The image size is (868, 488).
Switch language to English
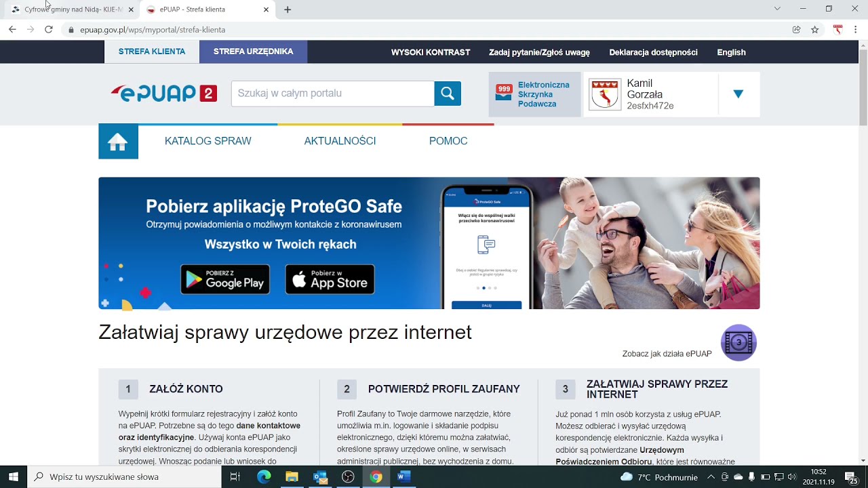click(x=731, y=52)
